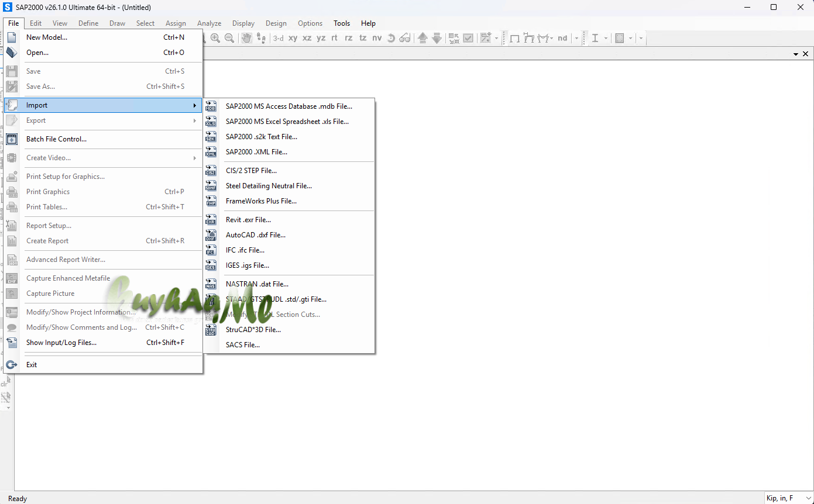Screen dimensions: 814x504
Task: Open the Analyze menu
Action: [209, 23]
